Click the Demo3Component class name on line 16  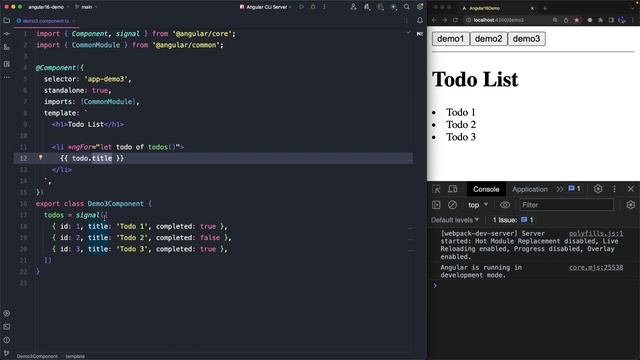[116, 204]
